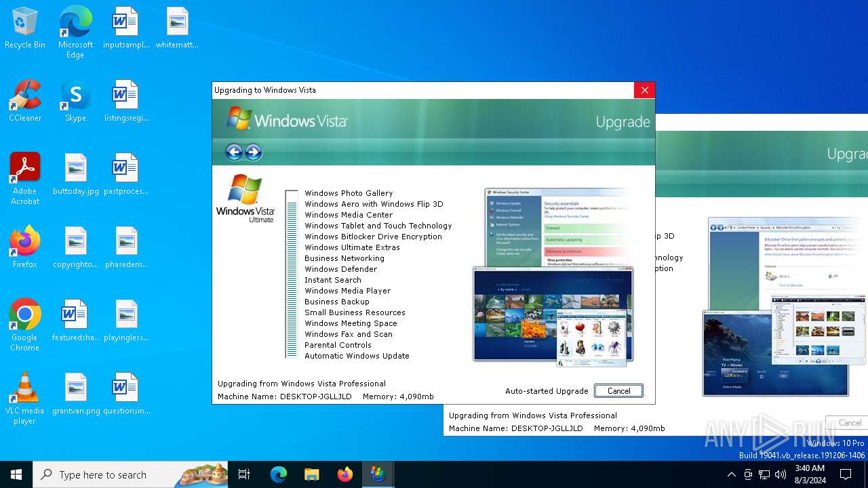Select 'Windows Ultimate Extras' text
Image resolution: width=868 pixels, height=488 pixels.
352,247
